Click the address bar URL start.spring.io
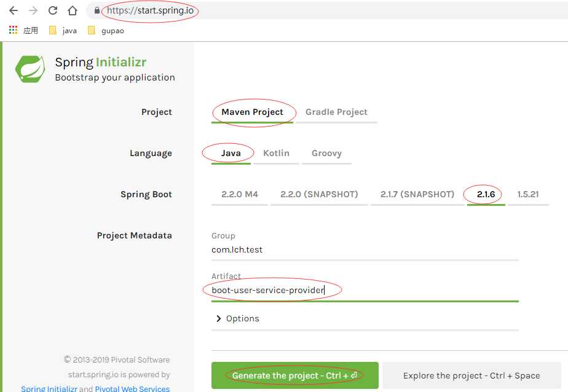 point(151,10)
